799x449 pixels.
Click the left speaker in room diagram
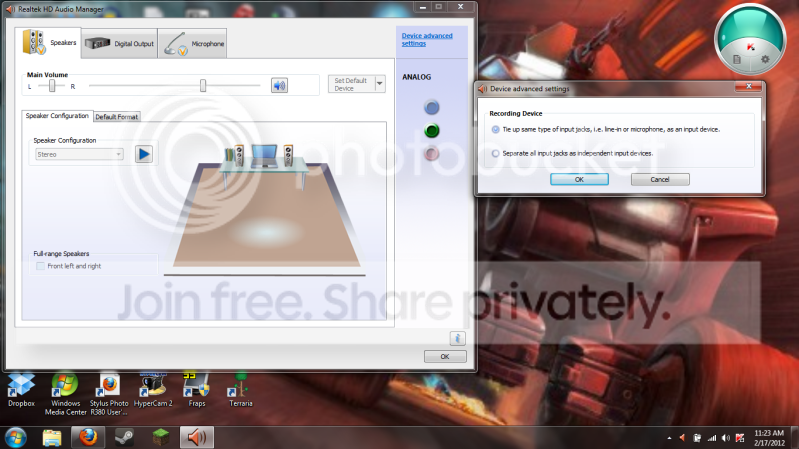[x=239, y=154]
